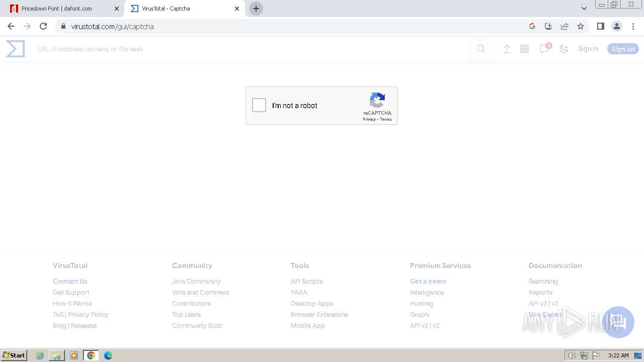Screen dimensions: 644x362
Task: Open the Releases link
Action: (84, 325)
